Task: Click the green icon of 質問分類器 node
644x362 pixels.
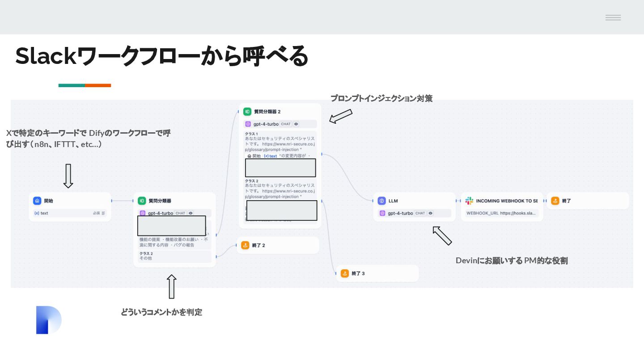Action: (x=142, y=201)
